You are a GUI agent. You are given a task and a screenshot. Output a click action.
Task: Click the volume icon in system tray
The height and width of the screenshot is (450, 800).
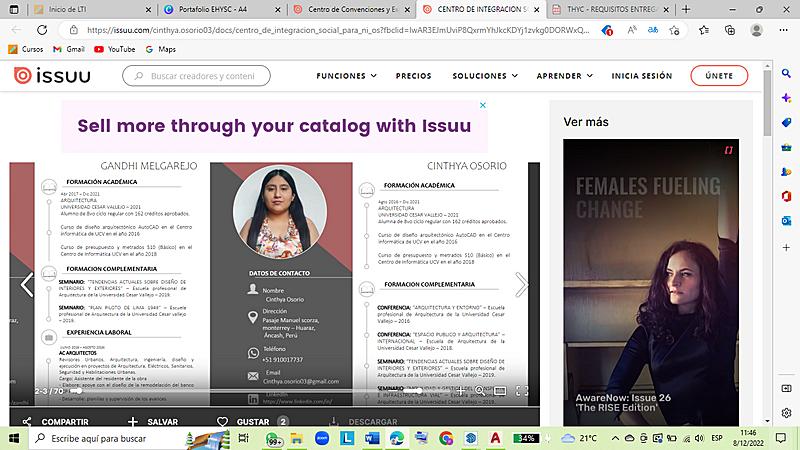pos(699,438)
